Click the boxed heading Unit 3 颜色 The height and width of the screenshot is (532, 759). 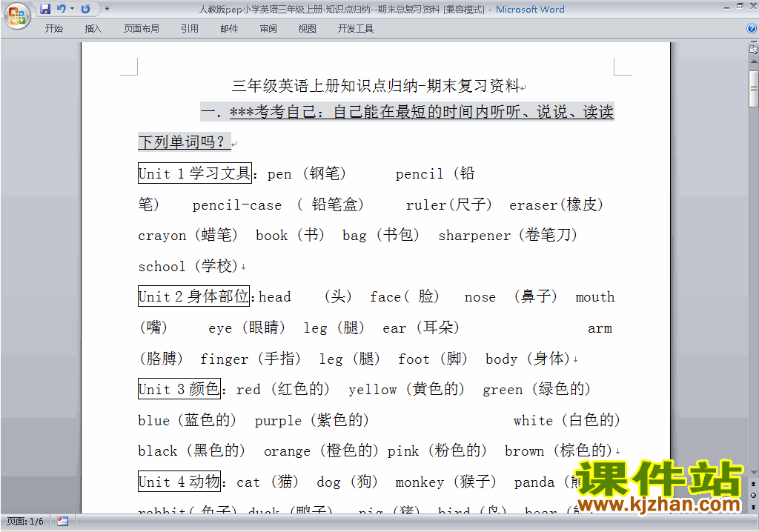[x=179, y=389]
